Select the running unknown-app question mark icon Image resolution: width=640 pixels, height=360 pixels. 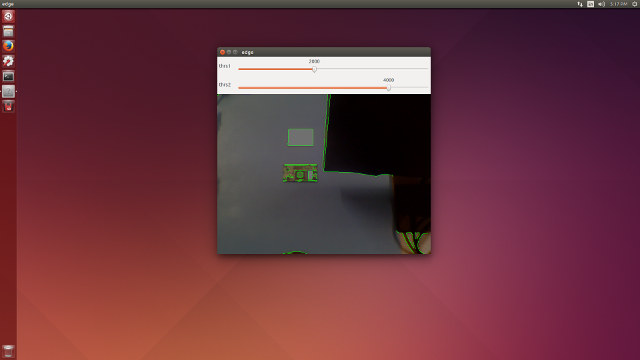click(8, 91)
